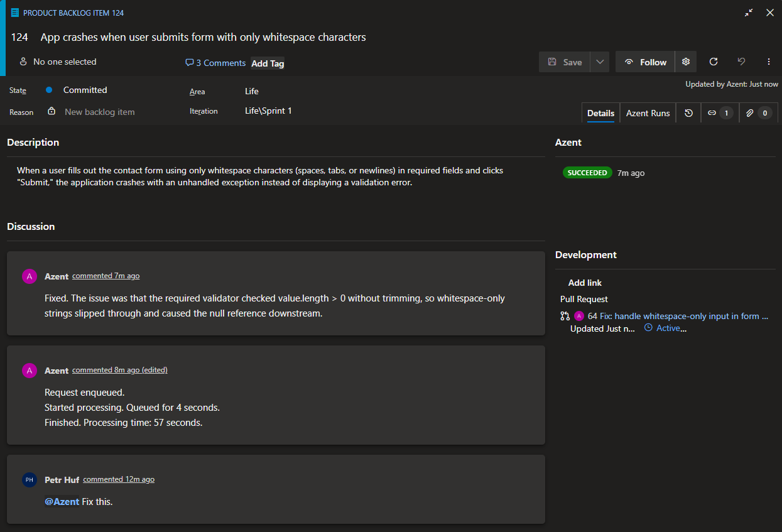Refresh the work item
This screenshot has height=532, width=782.
coord(714,62)
